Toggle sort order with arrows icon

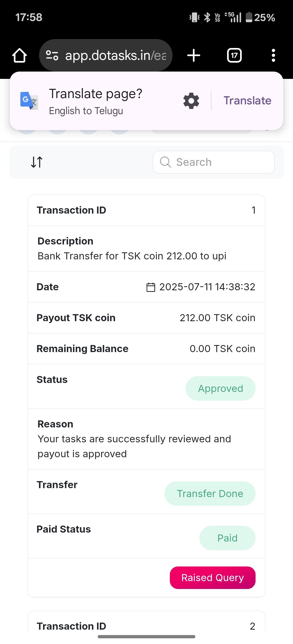click(37, 162)
